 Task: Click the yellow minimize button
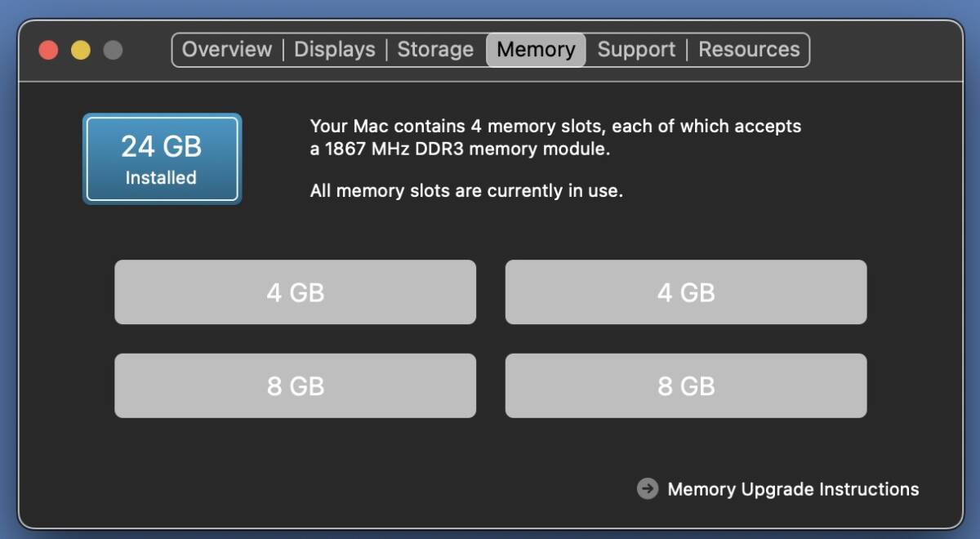click(x=80, y=49)
